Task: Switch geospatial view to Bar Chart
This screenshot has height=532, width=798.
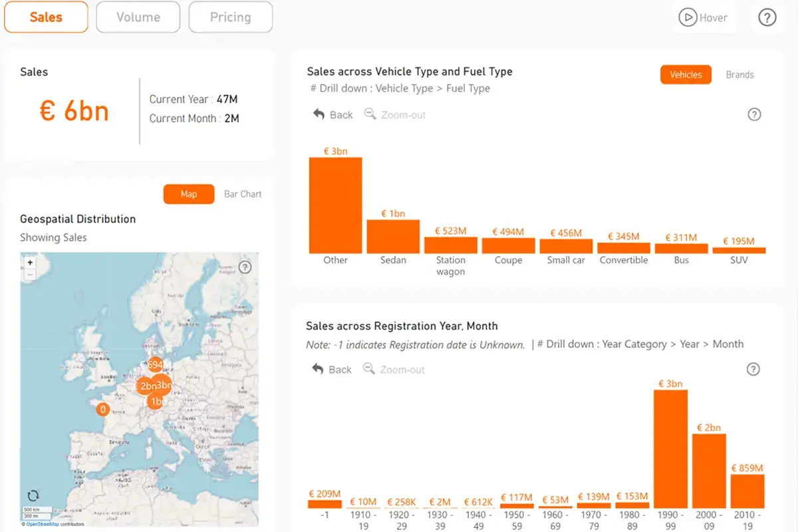Action: tap(242, 194)
